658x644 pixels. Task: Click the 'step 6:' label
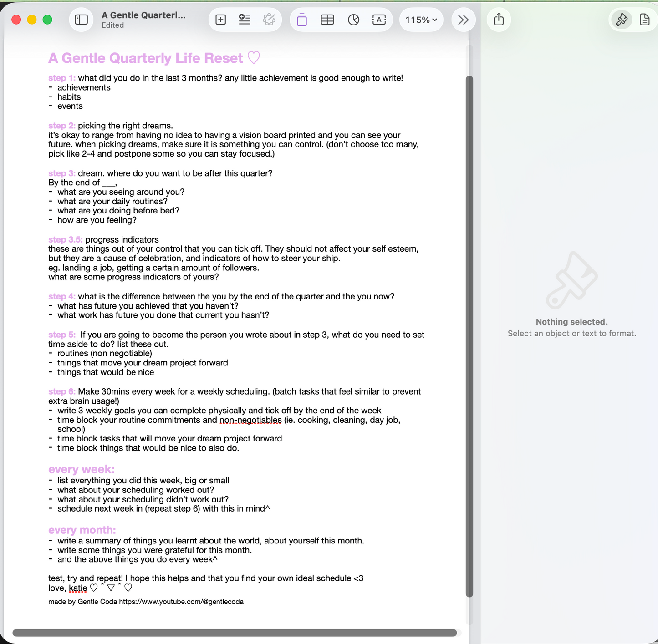click(x=62, y=392)
